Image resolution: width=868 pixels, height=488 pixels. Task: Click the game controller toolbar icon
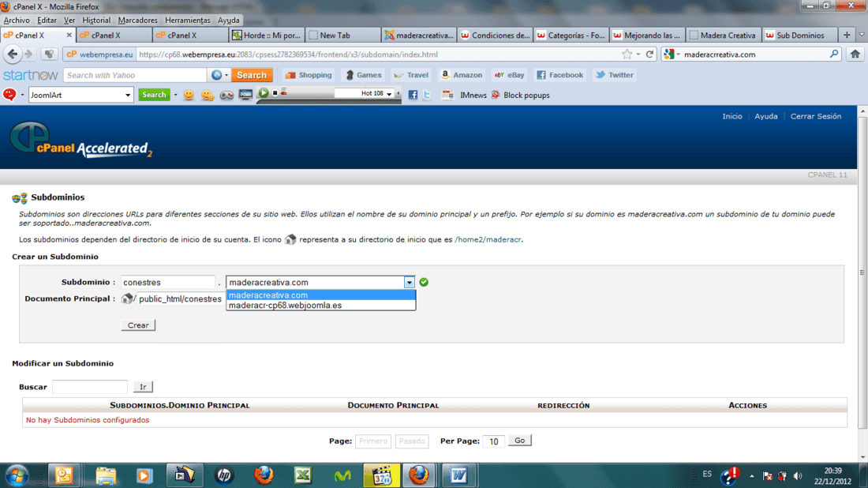226,96
